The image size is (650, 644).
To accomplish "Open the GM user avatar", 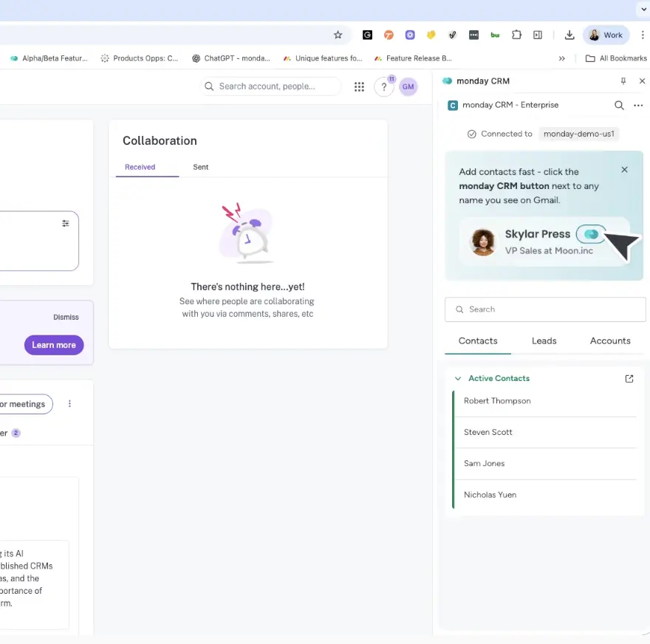I will [408, 86].
